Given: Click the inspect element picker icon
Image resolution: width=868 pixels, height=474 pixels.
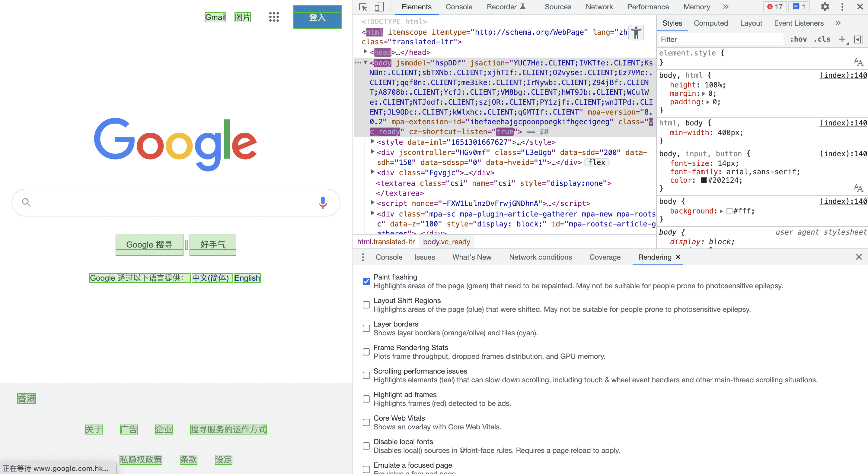Looking at the screenshot, I should point(363,7).
